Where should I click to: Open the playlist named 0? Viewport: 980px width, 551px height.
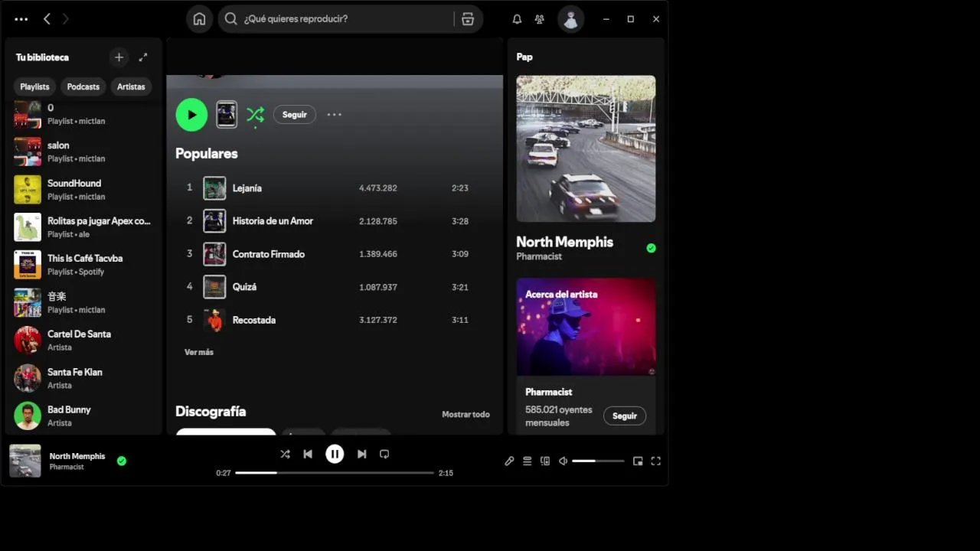[84, 115]
